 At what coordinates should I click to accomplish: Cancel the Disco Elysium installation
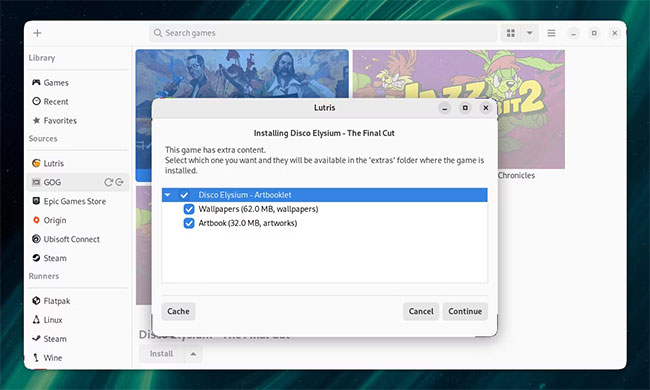tap(421, 311)
